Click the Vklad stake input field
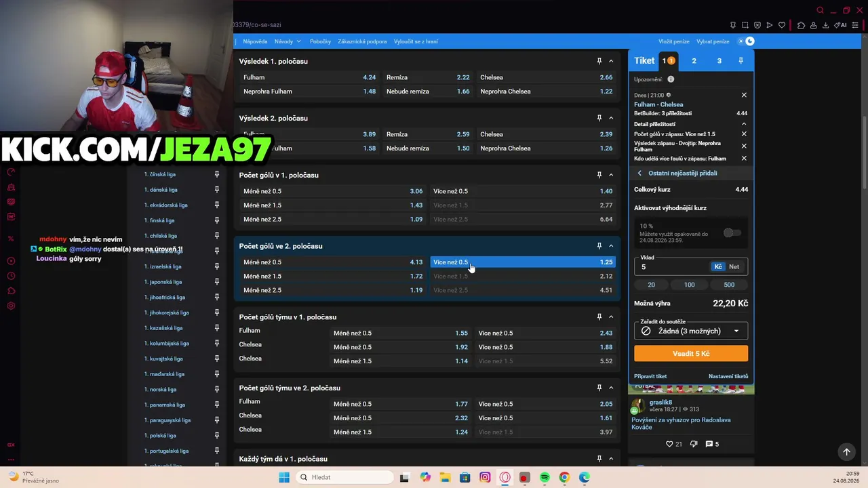Image resolution: width=868 pixels, height=488 pixels. point(672,267)
